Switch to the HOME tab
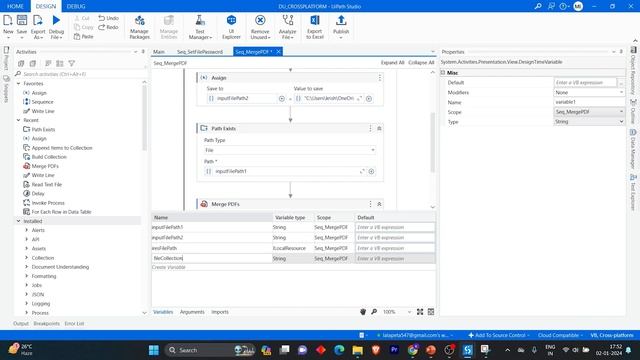 (15, 6)
